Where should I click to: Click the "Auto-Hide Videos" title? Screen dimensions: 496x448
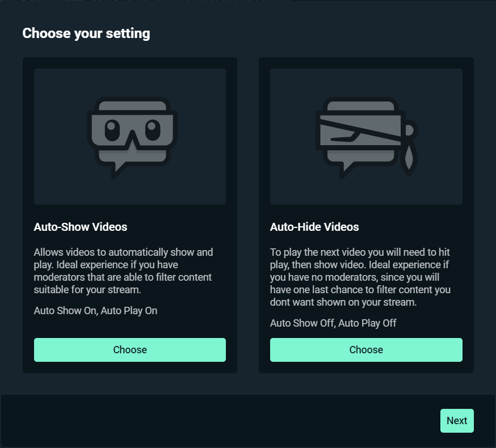click(314, 227)
